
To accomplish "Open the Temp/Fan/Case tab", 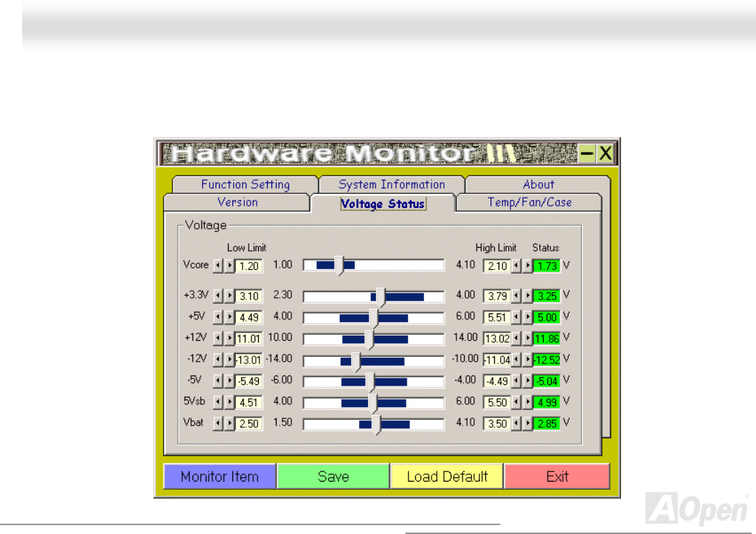I will pos(529,202).
